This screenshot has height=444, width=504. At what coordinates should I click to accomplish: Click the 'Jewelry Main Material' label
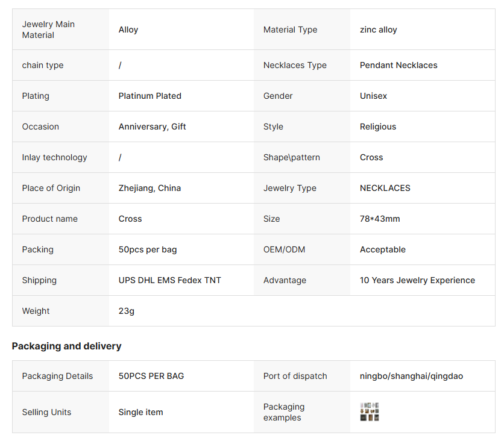pos(48,30)
